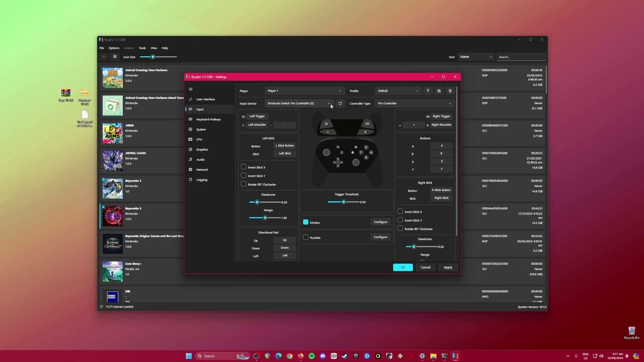The height and width of the screenshot is (362, 644).
Task: Select the ARMS game cover thumbnail
Action: (x=113, y=133)
